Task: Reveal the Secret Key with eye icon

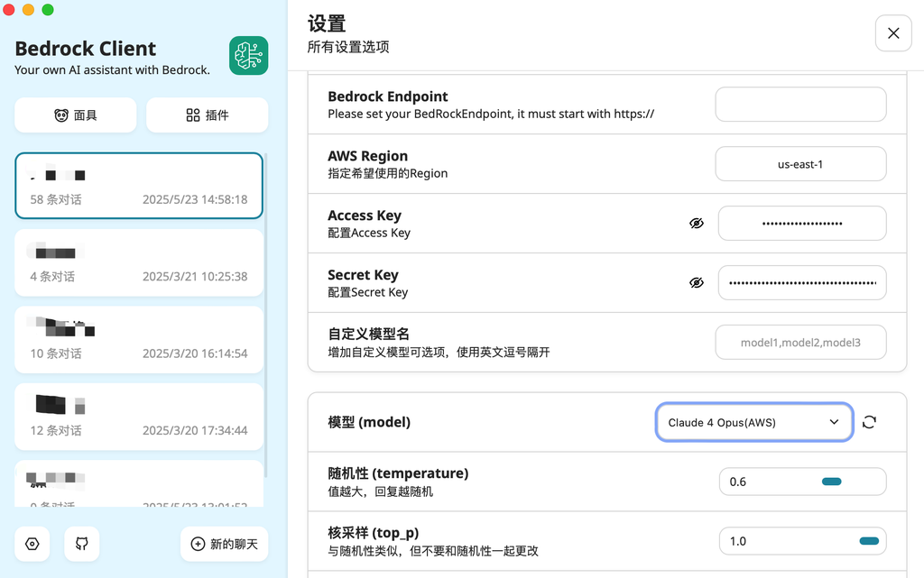Action: tap(697, 282)
